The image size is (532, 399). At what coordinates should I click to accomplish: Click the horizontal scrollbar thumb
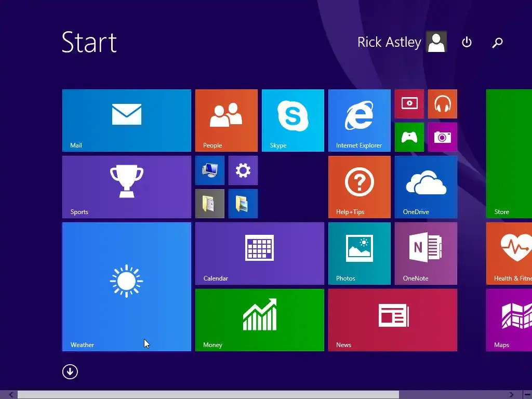208,395
